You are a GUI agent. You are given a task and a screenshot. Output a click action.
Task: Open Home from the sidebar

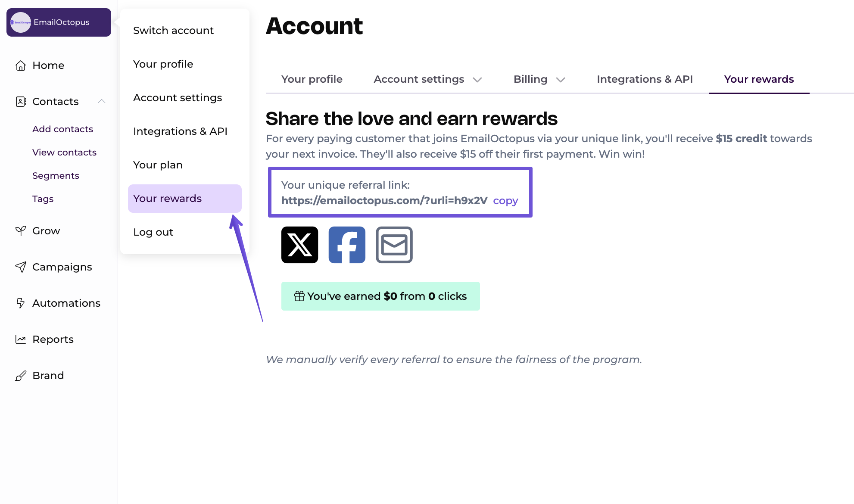(x=47, y=65)
